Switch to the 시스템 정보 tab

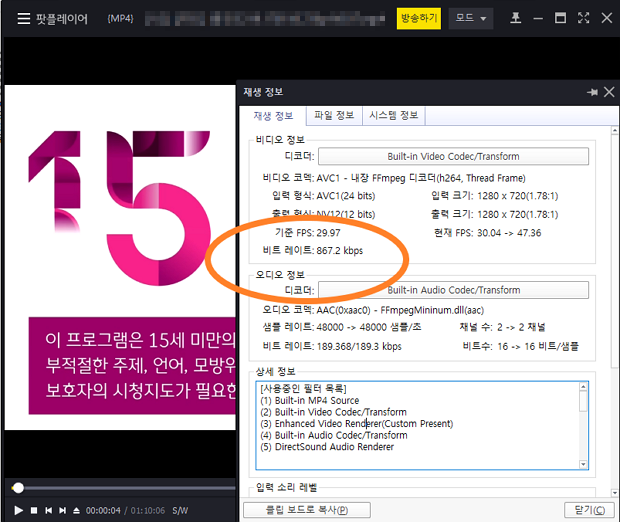[394, 115]
